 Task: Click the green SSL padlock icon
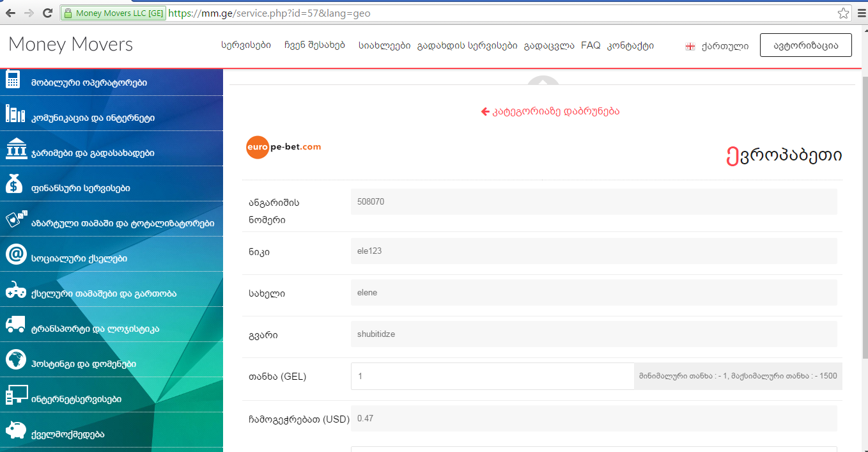[x=68, y=13]
